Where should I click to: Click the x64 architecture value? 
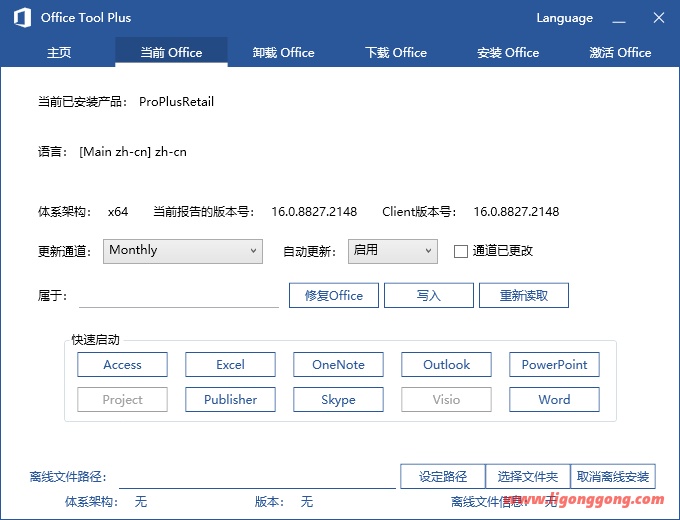click(118, 212)
